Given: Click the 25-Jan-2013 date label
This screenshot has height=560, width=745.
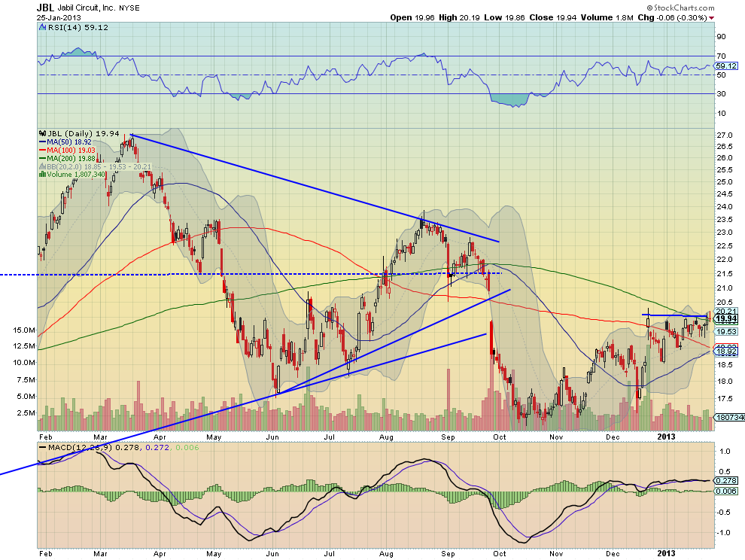Looking at the screenshot, I should [x=55, y=17].
